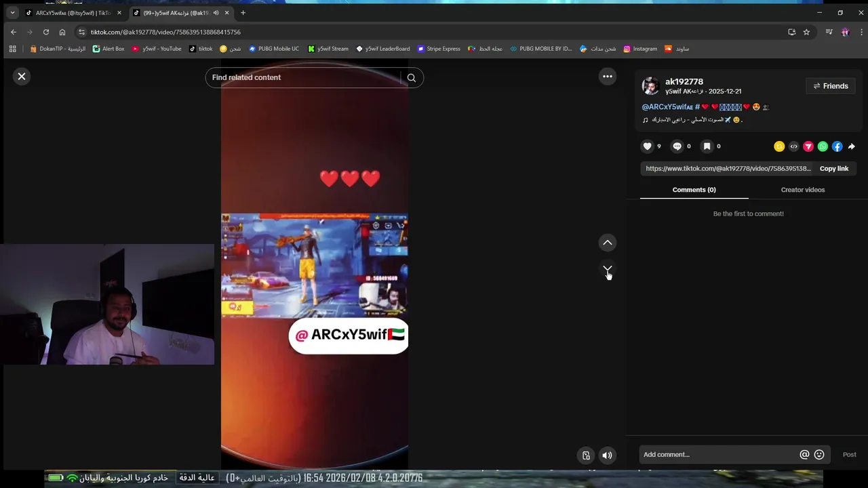Click the browser Back arrow
The width and height of the screenshot is (868, 488).
[x=14, y=32]
